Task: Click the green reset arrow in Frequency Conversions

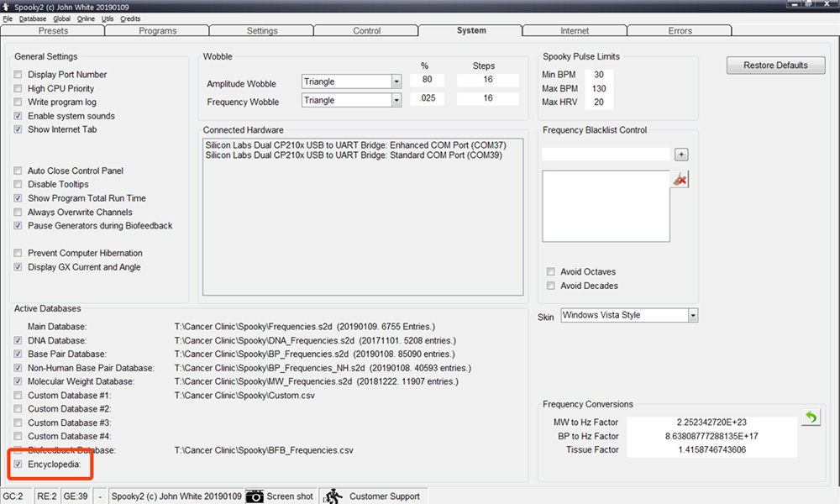Action: [810, 417]
